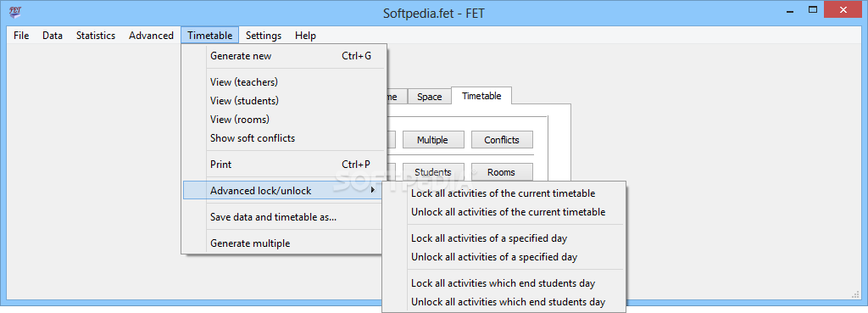This screenshot has height=313, width=868.
Task: Click the Conflicts button
Action: click(x=502, y=140)
